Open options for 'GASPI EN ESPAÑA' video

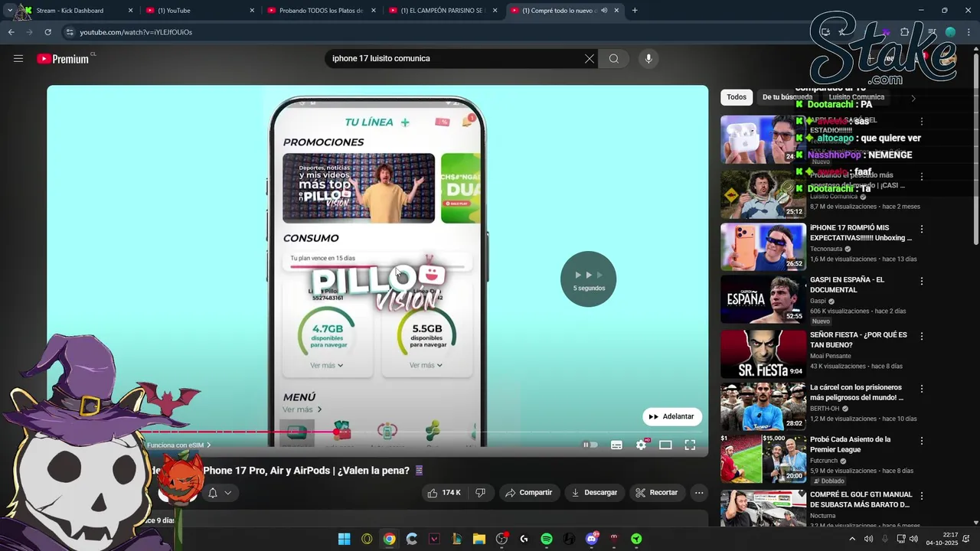tap(922, 281)
